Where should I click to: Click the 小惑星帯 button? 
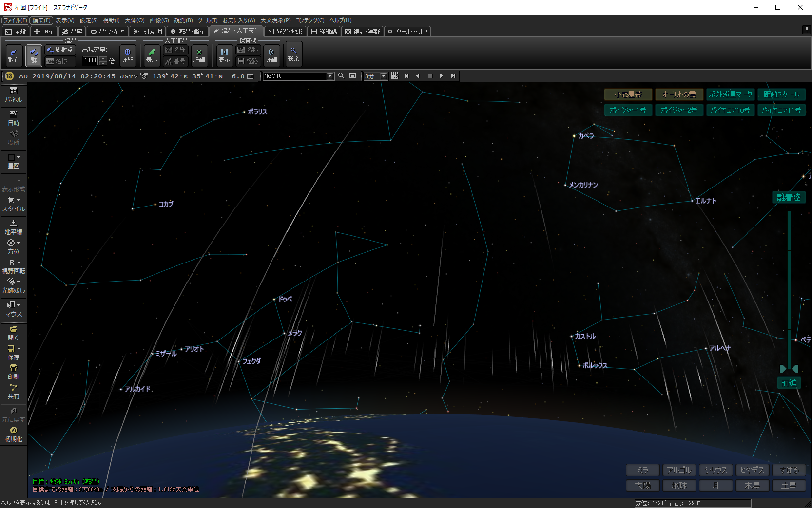[x=628, y=94]
